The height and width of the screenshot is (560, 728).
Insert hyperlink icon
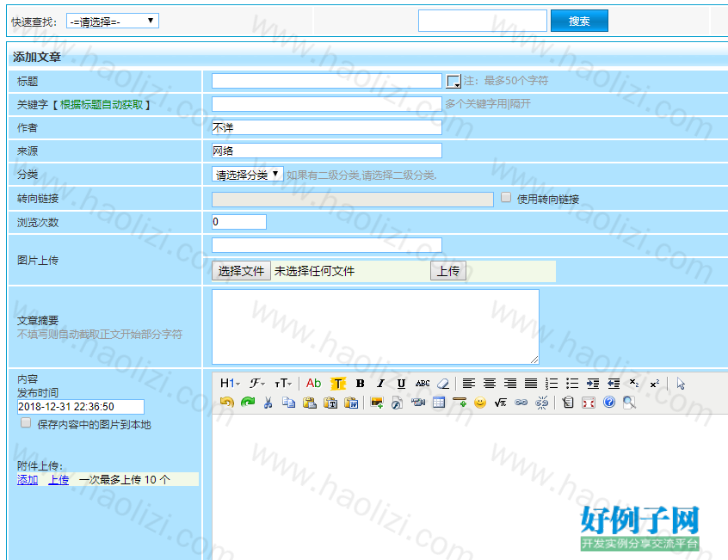click(x=521, y=403)
